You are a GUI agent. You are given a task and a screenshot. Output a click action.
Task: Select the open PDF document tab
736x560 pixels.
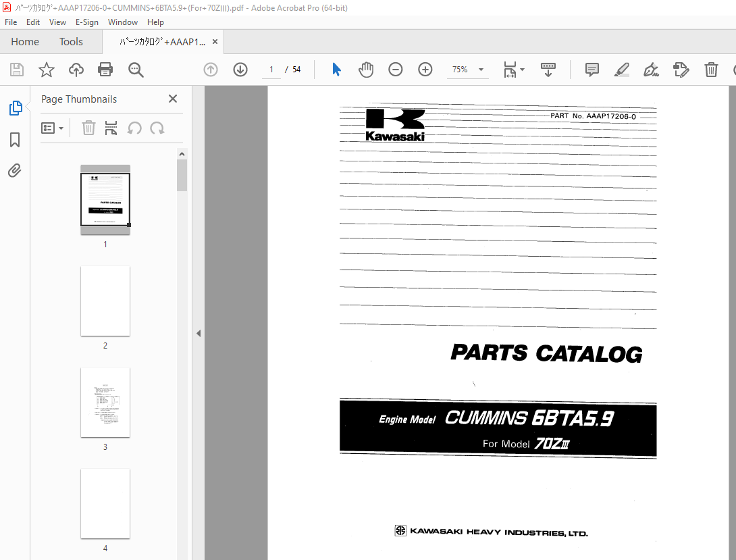click(x=162, y=42)
